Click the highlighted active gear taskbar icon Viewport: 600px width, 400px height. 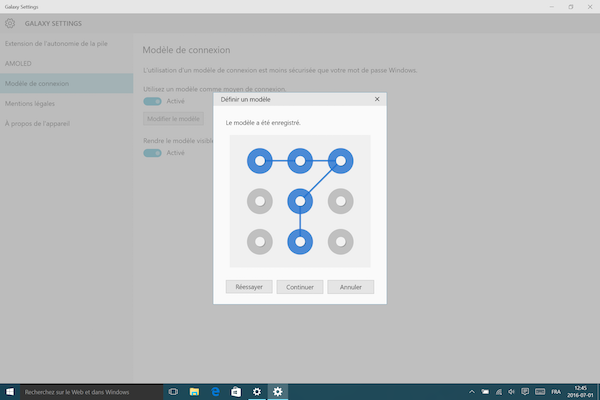(277, 392)
